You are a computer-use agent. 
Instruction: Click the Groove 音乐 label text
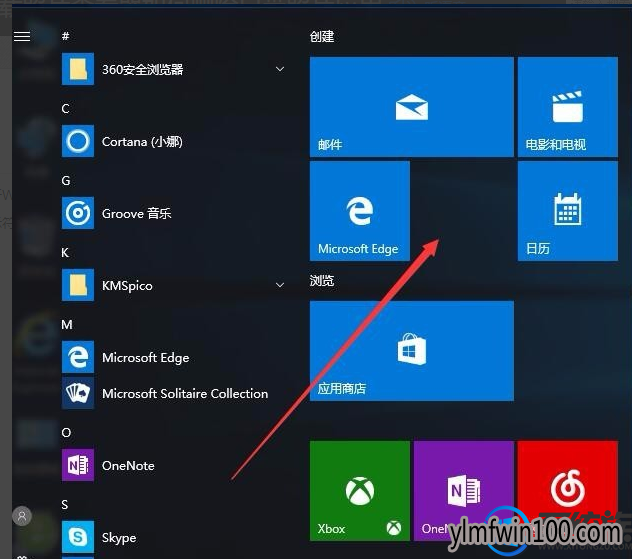[137, 213]
